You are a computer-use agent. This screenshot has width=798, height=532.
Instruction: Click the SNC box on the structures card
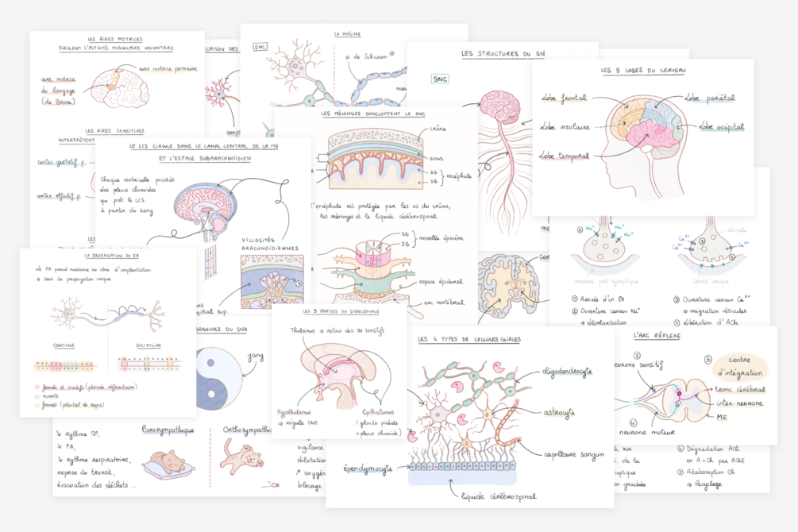click(x=440, y=79)
